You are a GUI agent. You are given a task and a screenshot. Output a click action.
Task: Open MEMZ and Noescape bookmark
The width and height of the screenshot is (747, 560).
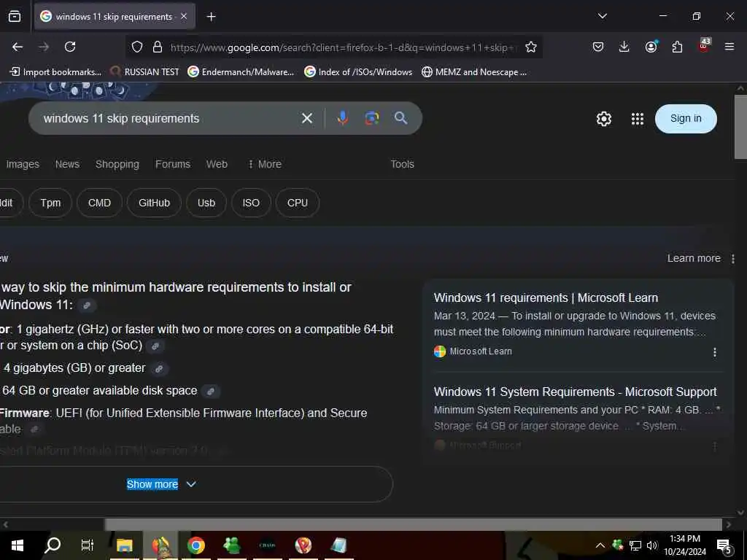click(474, 72)
